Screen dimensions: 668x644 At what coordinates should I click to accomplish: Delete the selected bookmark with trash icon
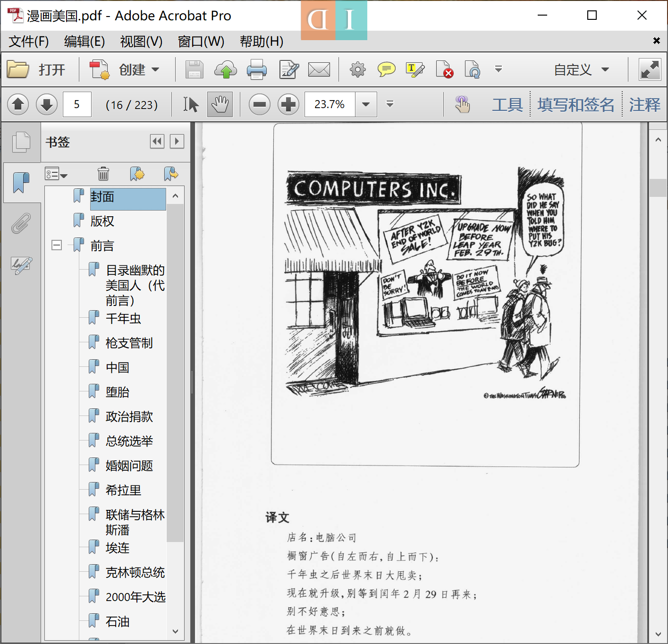click(103, 174)
